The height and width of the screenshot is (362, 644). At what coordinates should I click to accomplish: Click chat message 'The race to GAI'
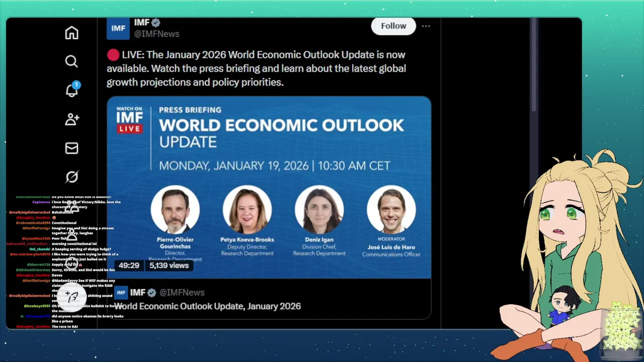point(65,327)
